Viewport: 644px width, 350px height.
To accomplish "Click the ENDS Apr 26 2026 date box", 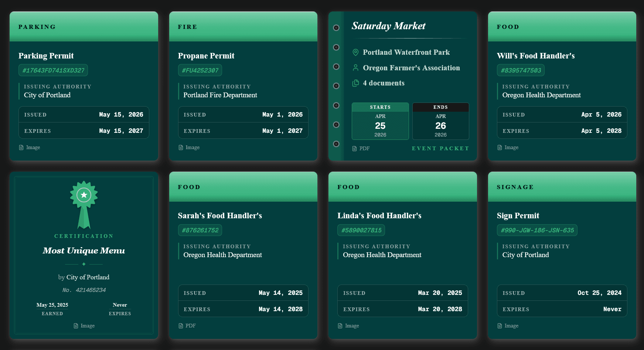I will coord(440,121).
